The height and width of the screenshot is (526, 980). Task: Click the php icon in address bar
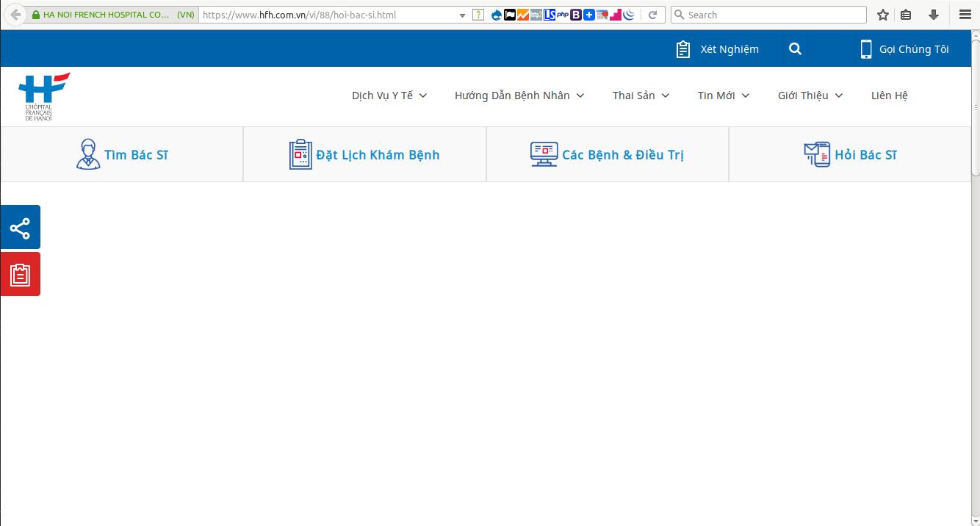pyautogui.click(x=563, y=15)
